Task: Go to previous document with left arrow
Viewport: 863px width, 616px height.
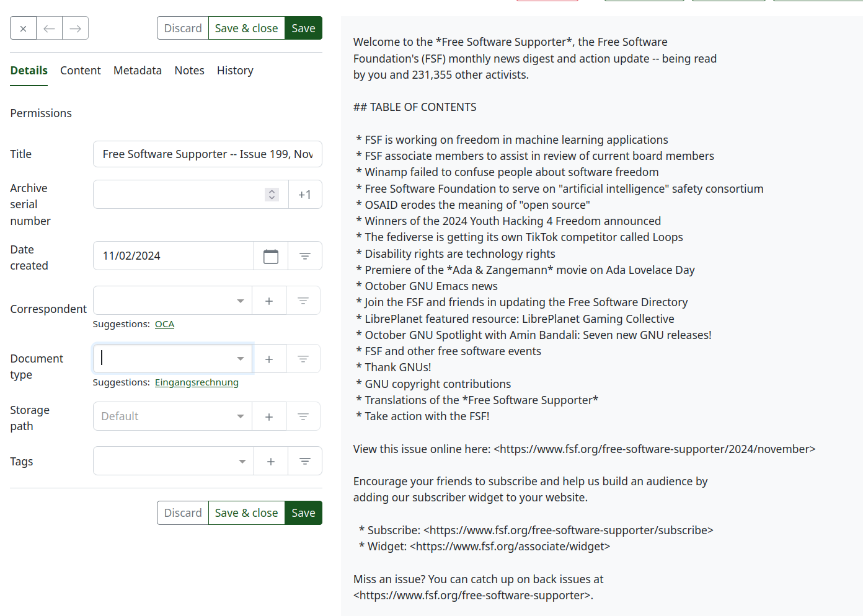Action: [50, 29]
